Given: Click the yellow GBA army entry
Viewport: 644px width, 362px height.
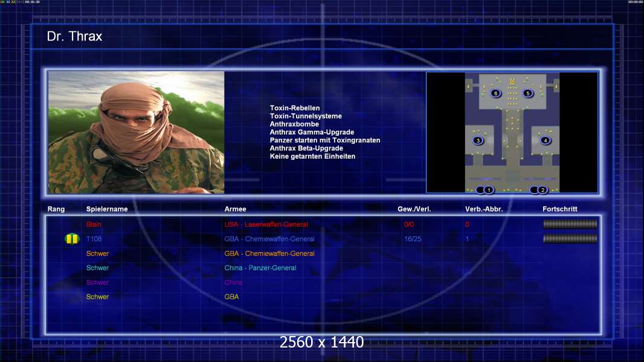Looking at the screenshot, I should coord(231,296).
